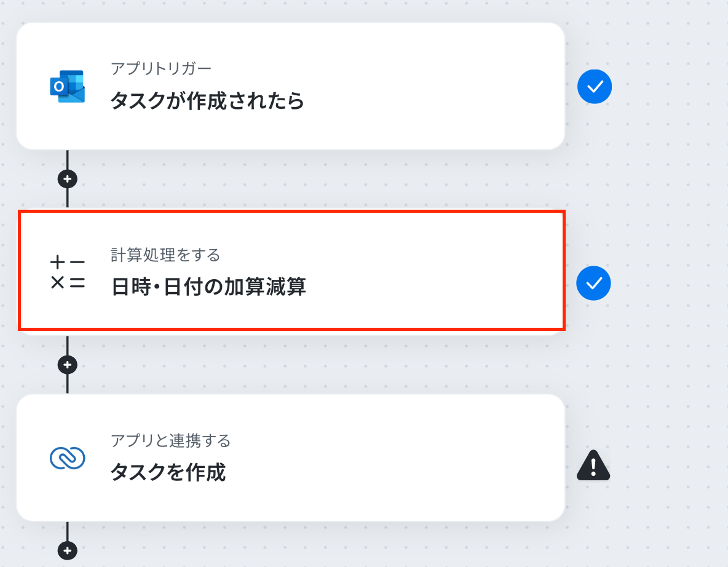Image resolution: width=728 pixels, height=567 pixels.
Task: Add a step below the タスクを作成 card
Action: (67, 551)
